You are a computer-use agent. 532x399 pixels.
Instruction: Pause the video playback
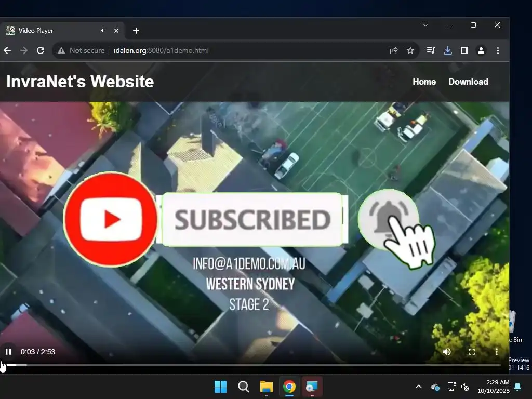tap(8, 352)
